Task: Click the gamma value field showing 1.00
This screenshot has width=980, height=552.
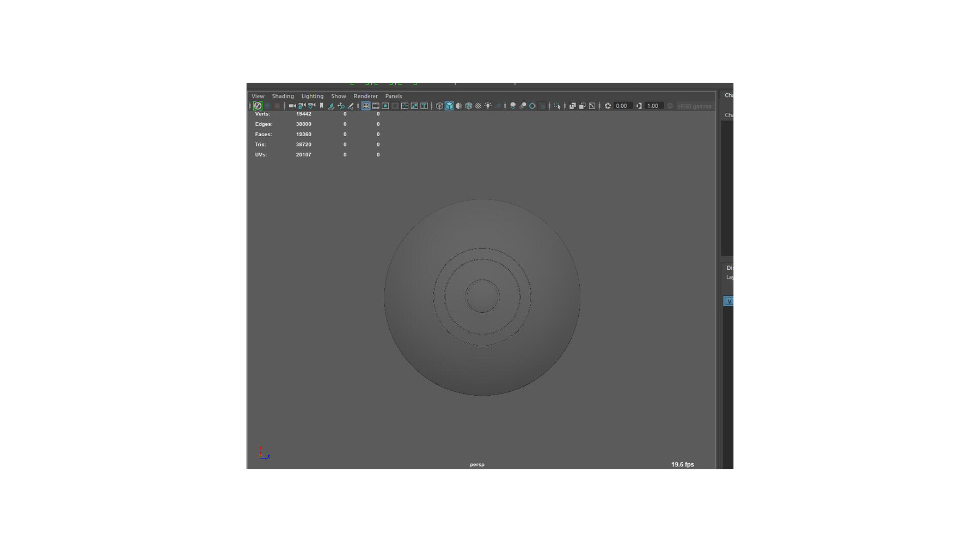Action: (653, 106)
